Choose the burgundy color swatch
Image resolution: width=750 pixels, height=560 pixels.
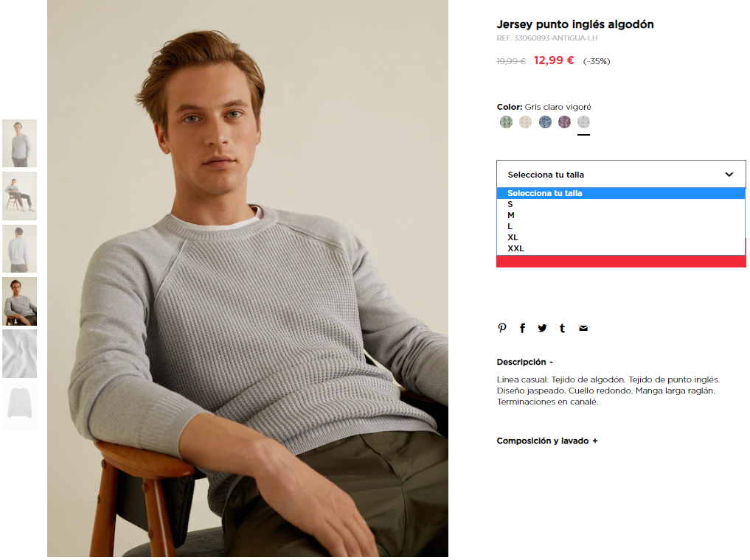click(x=564, y=122)
